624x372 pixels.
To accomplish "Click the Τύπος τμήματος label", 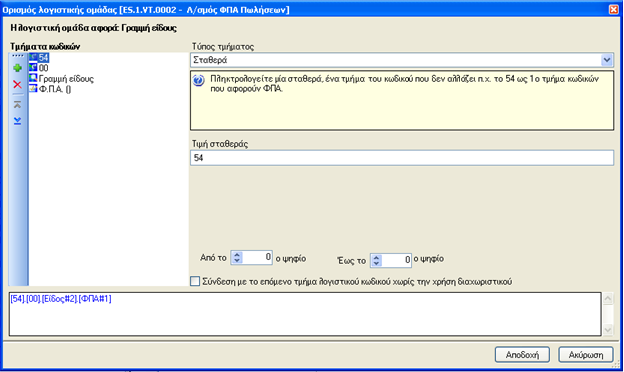I will (x=223, y=47).
